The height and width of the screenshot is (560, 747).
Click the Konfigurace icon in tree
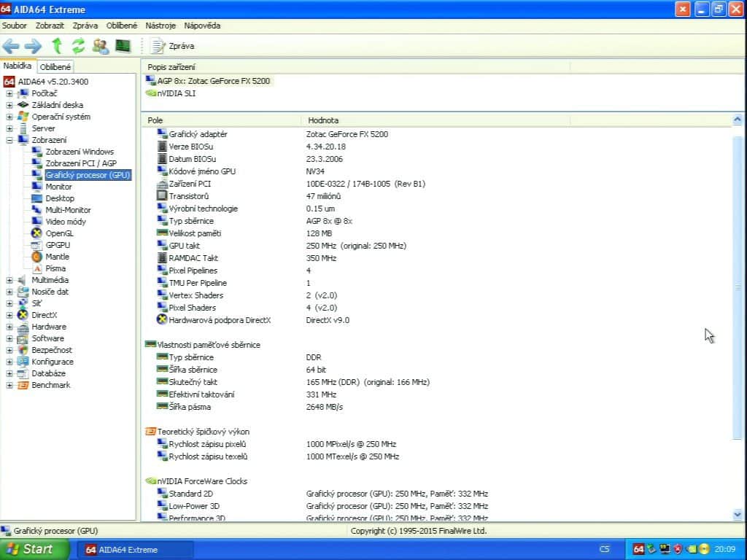tap(23, 362)
